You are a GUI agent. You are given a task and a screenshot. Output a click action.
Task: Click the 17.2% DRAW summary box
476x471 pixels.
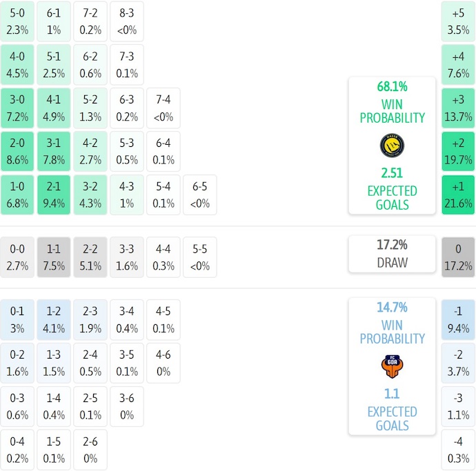point(392,254)
